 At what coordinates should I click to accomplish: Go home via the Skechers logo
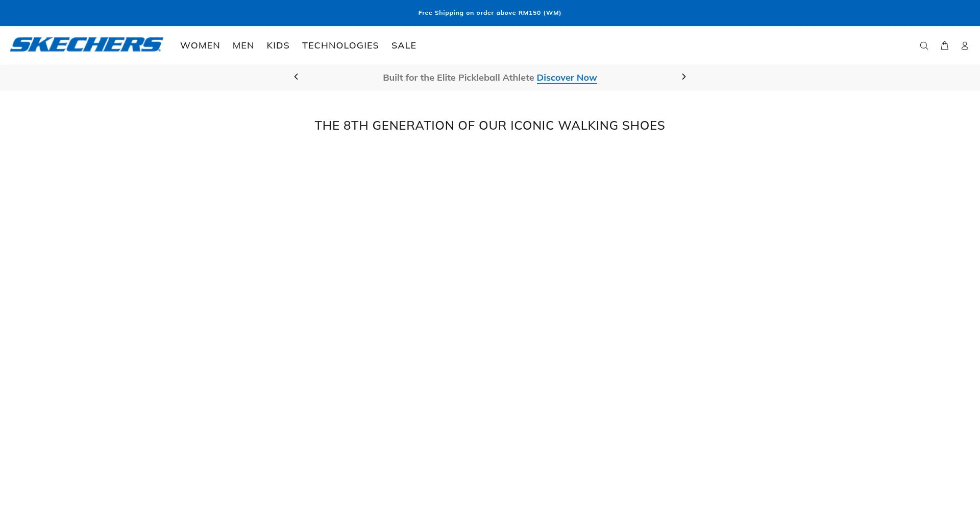[87, 45]
